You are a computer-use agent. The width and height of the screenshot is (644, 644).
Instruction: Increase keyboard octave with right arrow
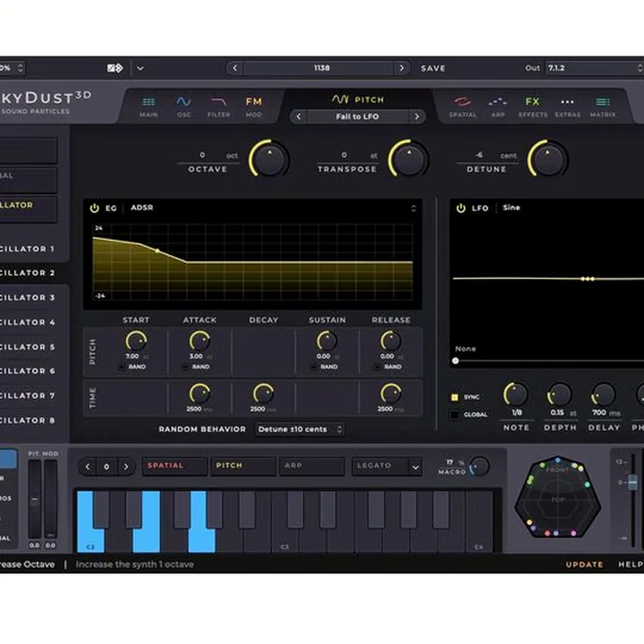pos(126,467)
